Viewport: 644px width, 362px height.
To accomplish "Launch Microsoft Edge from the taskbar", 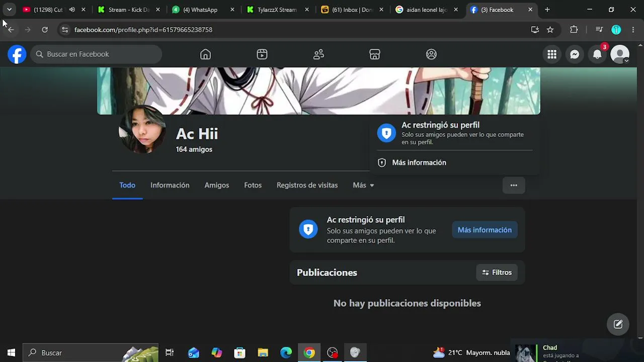I will pos(286,353).
